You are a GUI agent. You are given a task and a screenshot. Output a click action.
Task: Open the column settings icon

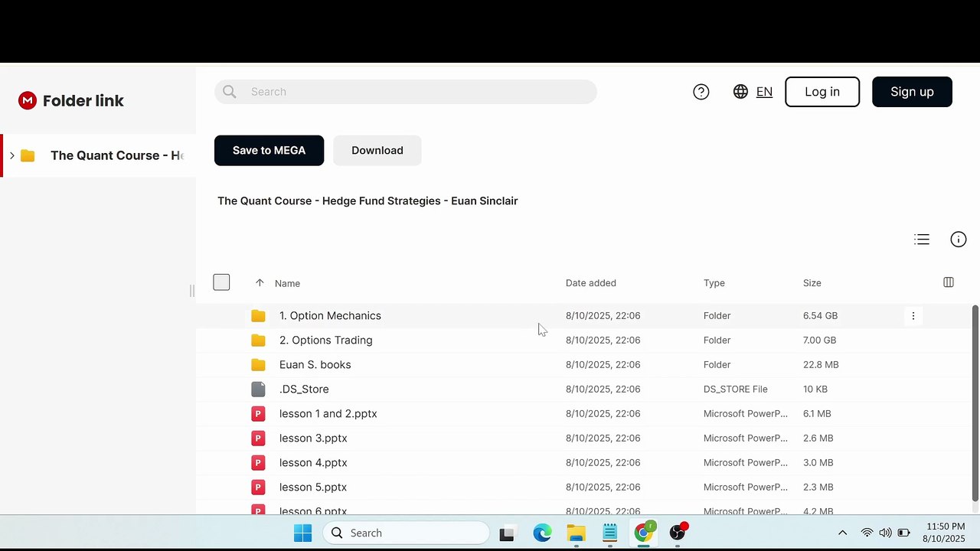click(949, 282)
